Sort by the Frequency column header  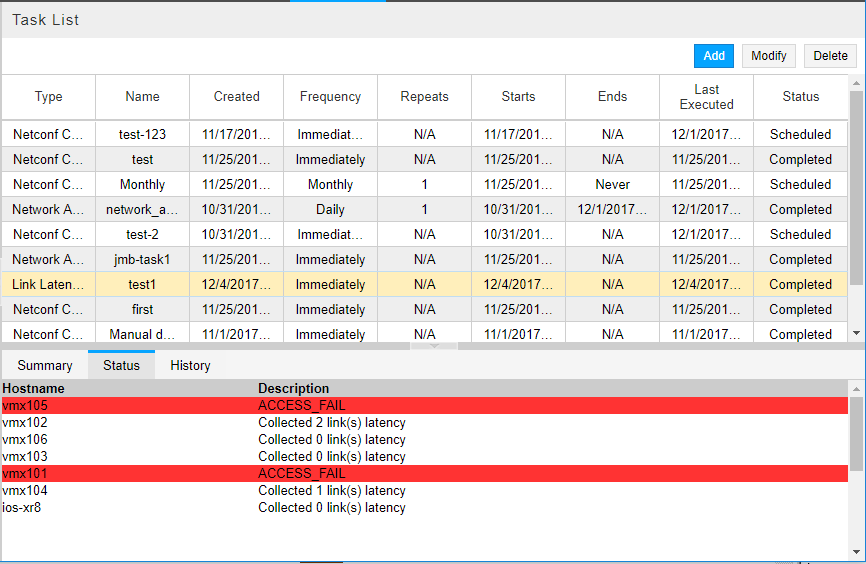pos(330,97)
